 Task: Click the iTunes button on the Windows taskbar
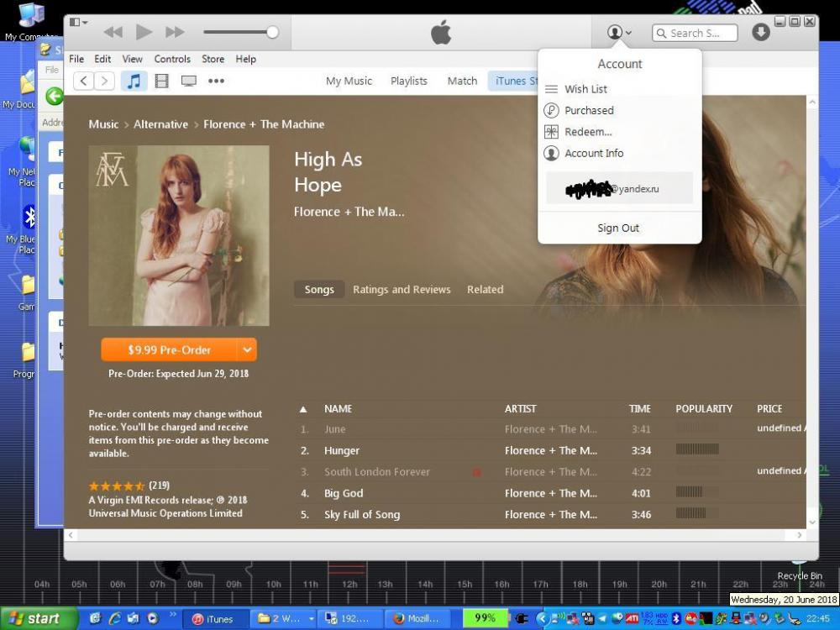[x=215, y=619]
